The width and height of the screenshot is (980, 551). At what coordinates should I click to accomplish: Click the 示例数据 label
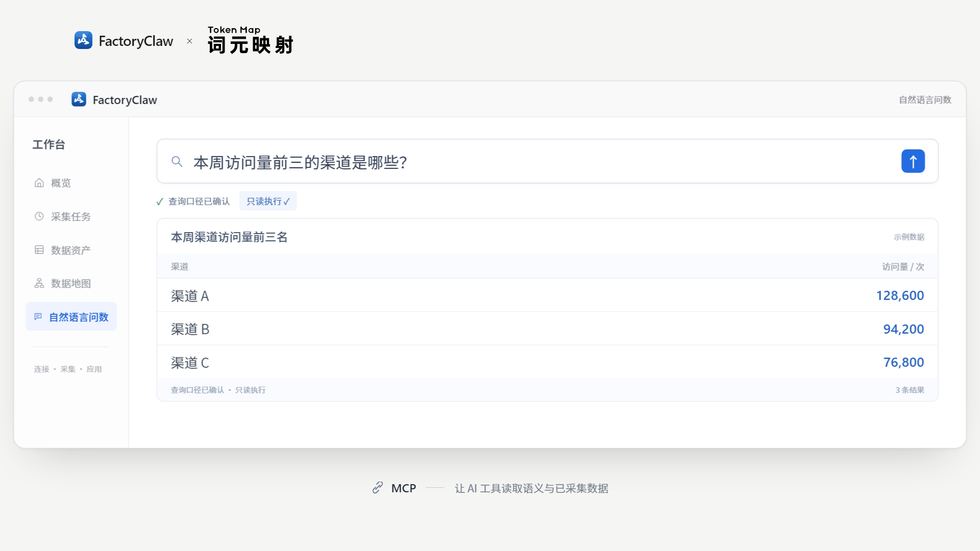click(909, 237)
